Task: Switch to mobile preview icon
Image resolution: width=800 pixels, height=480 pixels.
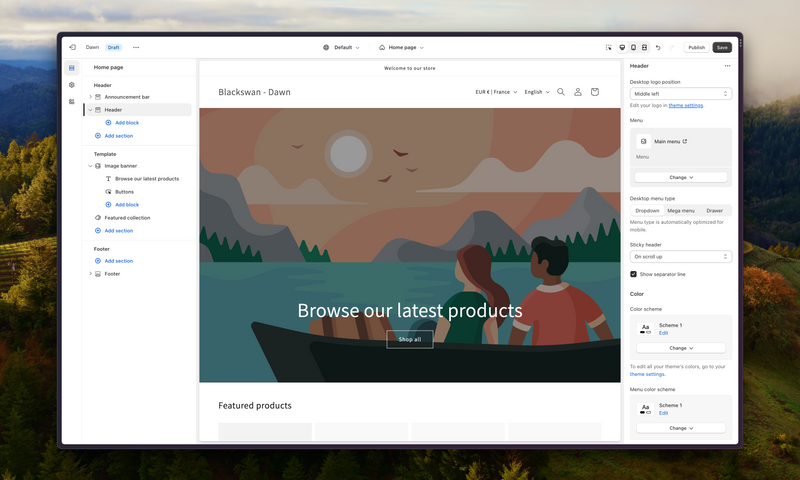Action: 633,47
